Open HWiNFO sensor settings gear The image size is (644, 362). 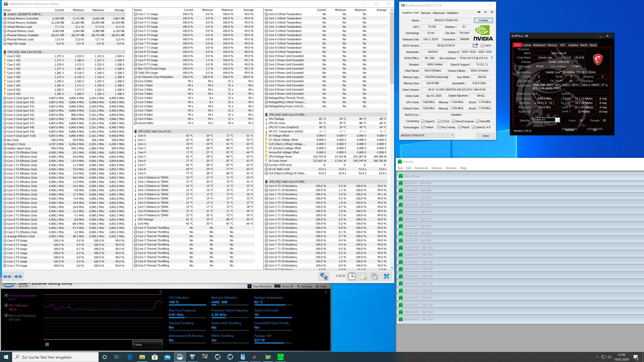[375, 276]
